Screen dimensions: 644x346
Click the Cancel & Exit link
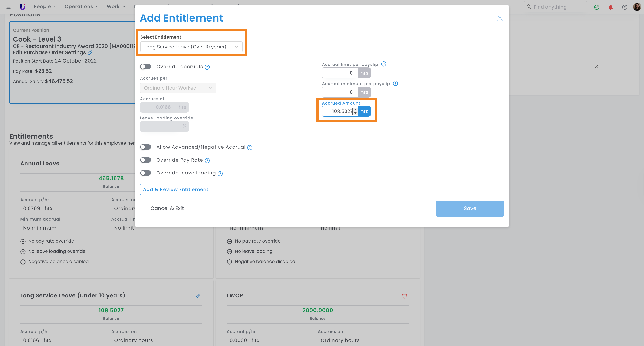click(x=167, y=208)
